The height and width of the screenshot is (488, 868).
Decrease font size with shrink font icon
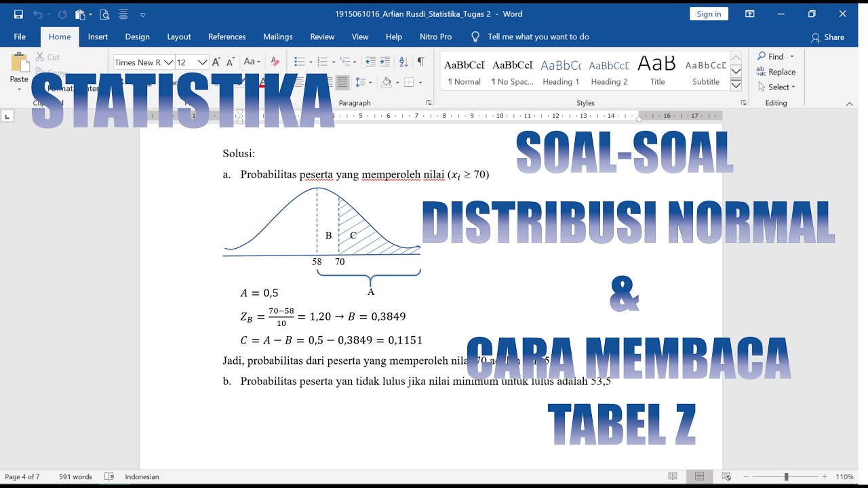tap(231, 62)
